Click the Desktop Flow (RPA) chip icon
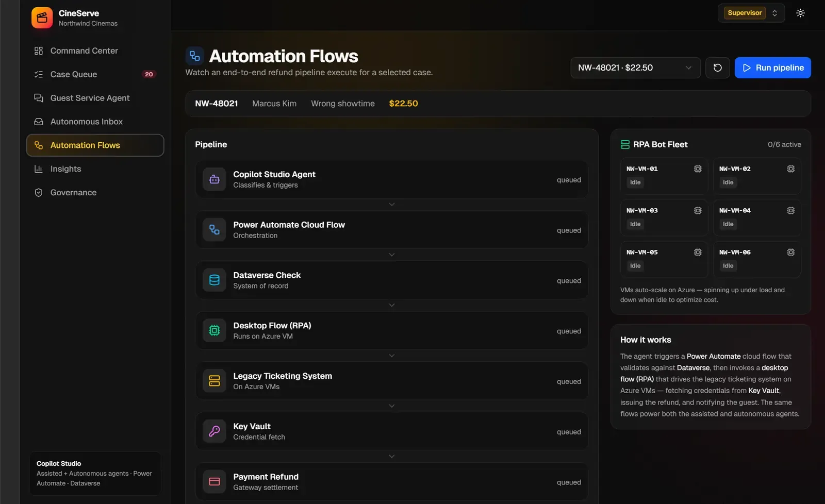Viewport: 825px width, 504px height. click(x=214, y=331)
